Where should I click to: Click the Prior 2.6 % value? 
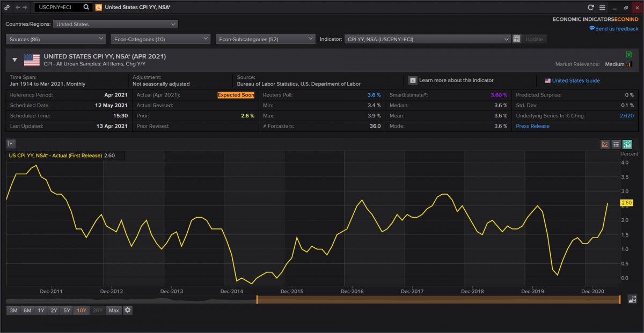248,116
